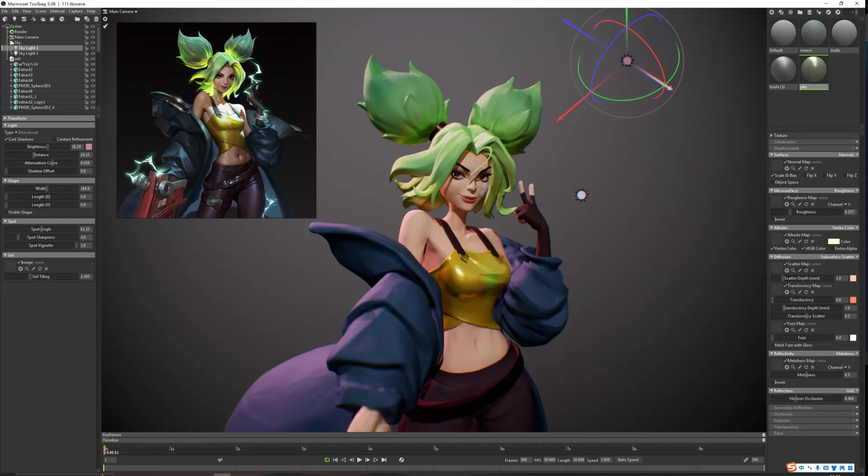Create a new material with plus icon
This screenshot has height=476, width=868.
771,12
